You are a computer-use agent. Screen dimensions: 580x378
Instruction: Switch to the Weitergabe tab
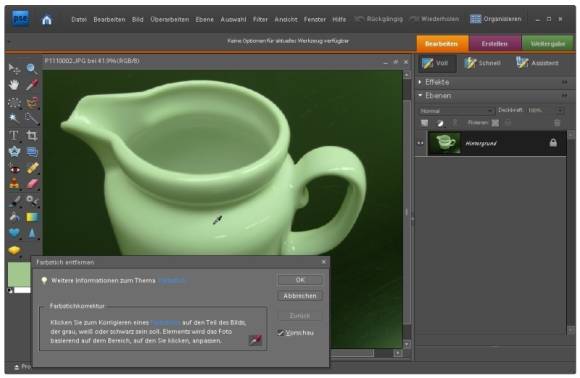click(548, 43)
